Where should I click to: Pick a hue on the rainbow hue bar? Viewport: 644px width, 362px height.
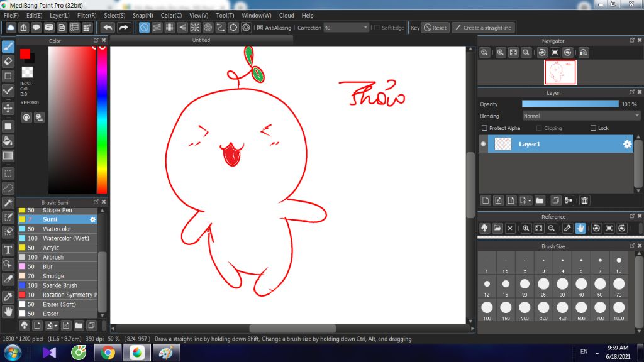pos(102,119)
